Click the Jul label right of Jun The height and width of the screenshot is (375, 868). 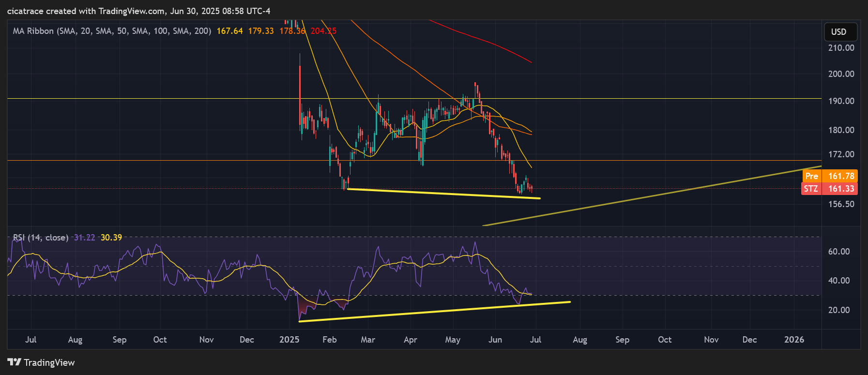coord(535,340)
